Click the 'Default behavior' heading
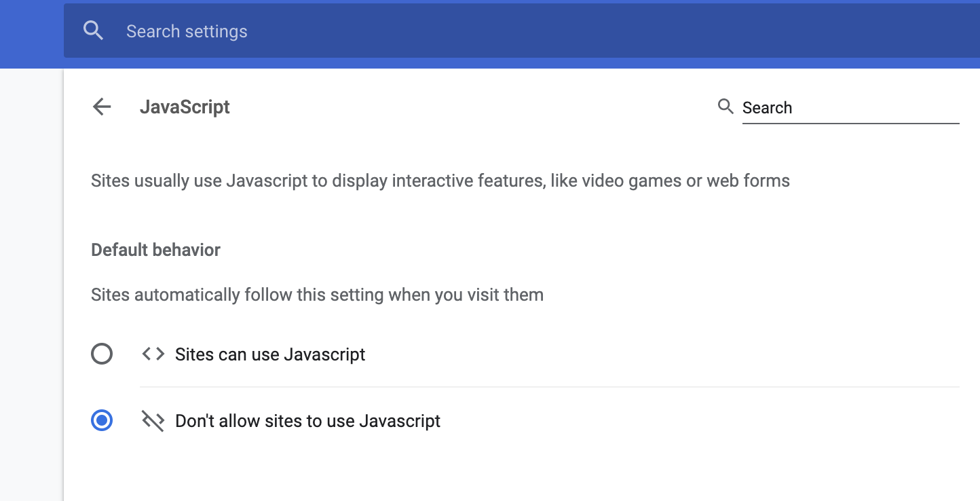This screenshot has height=501, width=980. coord(155,250)
